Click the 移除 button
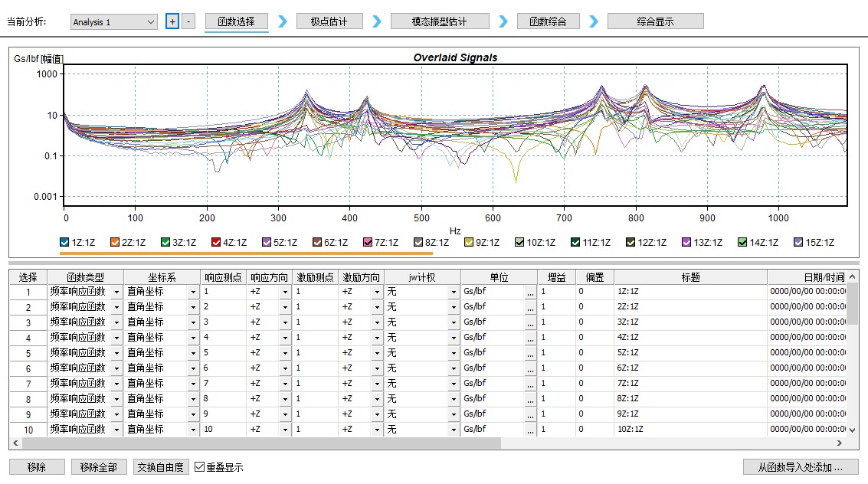The width and height of the screenshot is (868, 484). pos(37,467)
